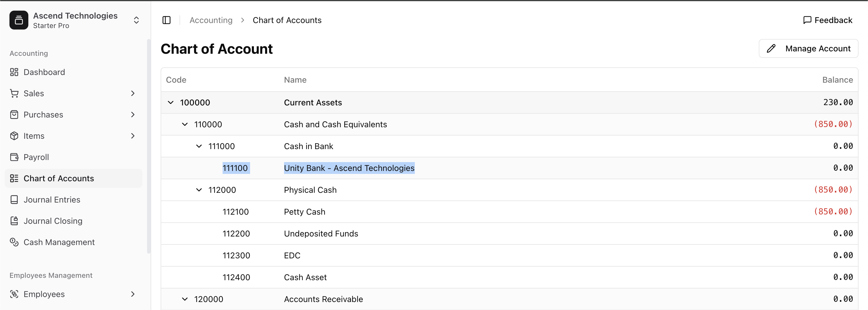Screen dimensions: 868x310
Task: Collapse the 120000 Accounts Receivable row
Action: click(185, 299)
